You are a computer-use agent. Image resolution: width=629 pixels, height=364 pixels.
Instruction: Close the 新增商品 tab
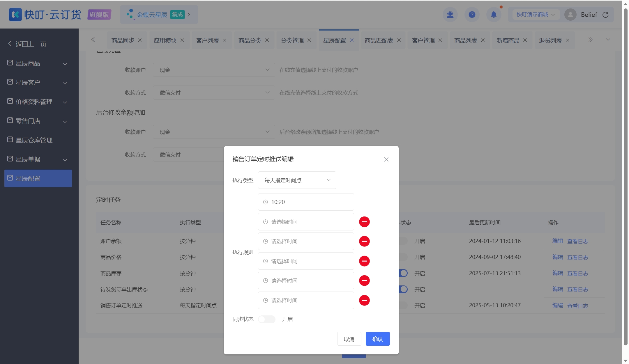point(525,40)
